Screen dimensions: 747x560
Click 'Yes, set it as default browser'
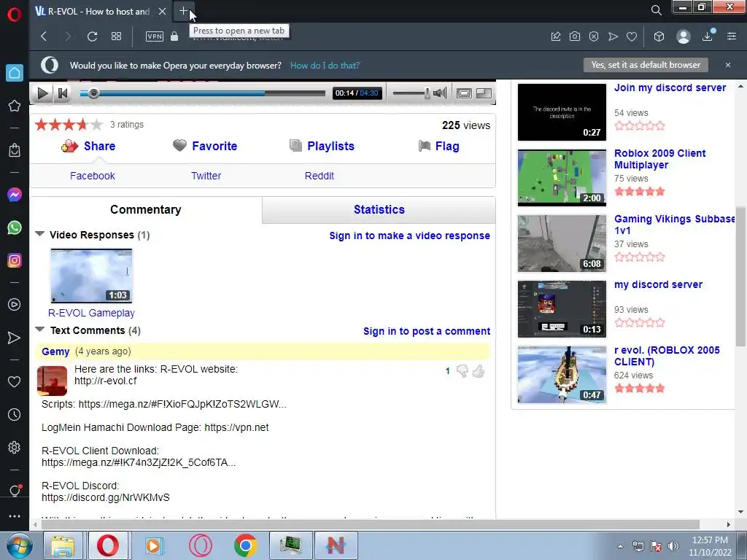pos(646,65)
